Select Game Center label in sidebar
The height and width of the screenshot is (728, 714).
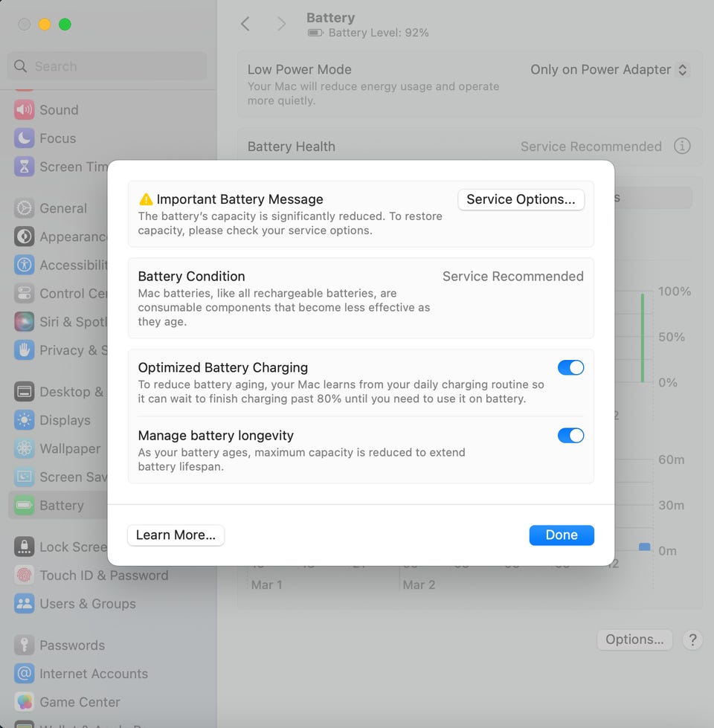pos(80,702)
